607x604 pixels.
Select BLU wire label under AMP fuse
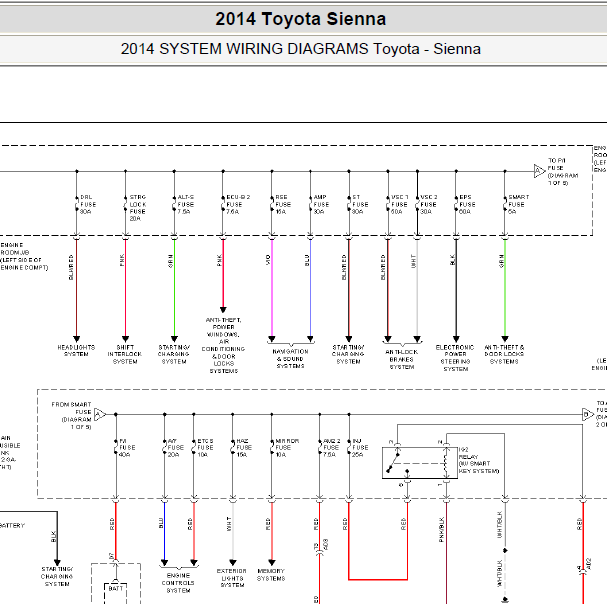(307, 260)
